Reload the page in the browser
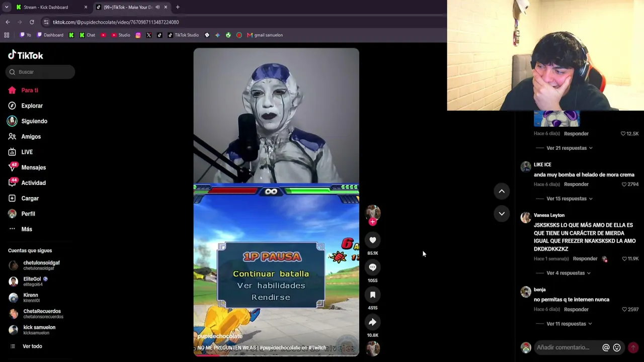Viewport: 644px width, 362px height. pyautogui.click(x=32, y=22)
